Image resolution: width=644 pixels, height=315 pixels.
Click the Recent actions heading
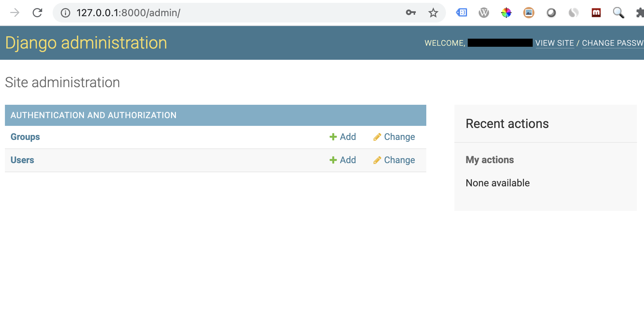507,124
